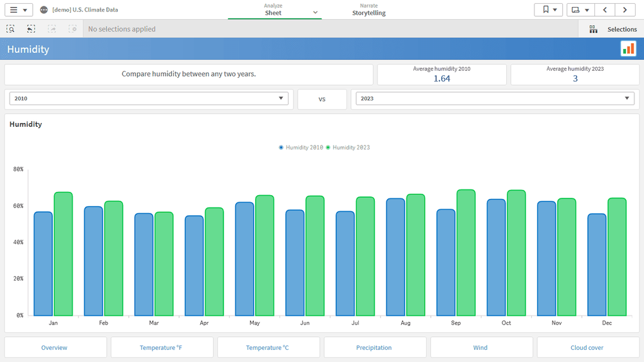Open the app options ellipsis icon

[44, 10]
